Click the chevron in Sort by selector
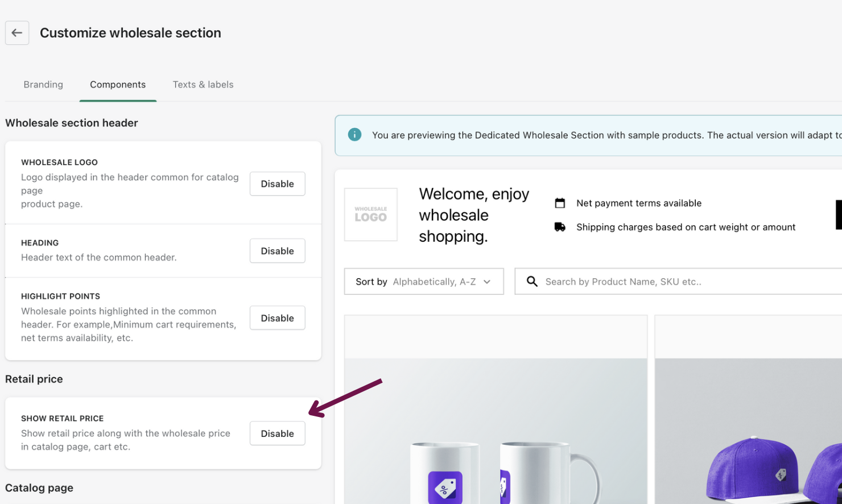This screenshot has width=842, height=504. point(487,282)
